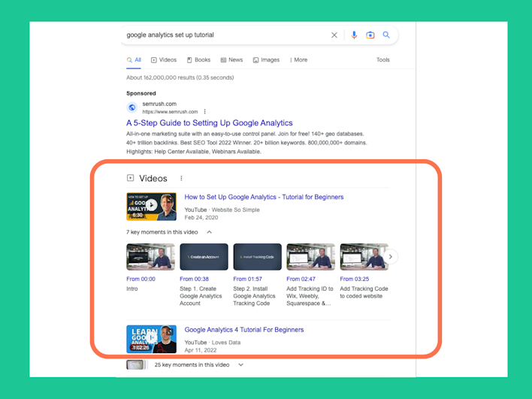The height and width of the screenshot is (399, 532).
Task: Switch to the Videos tab
Action: (164, 60)
